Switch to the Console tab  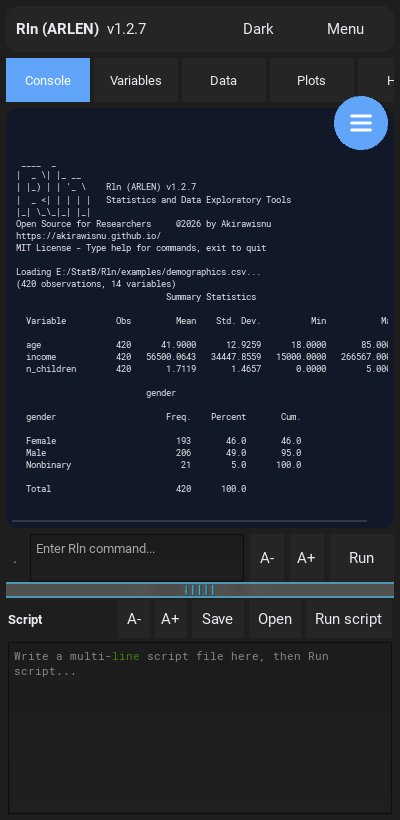tap(48, 80)
